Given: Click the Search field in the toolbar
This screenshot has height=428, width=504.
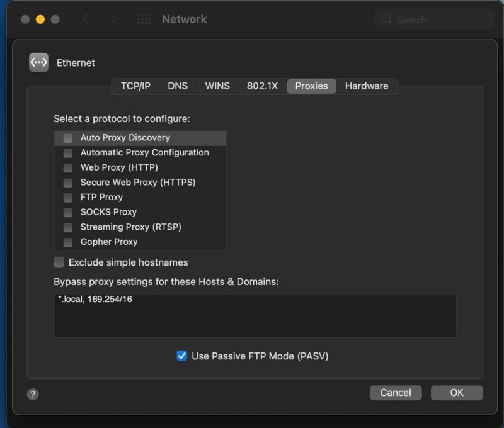Looking at the screenshot, I should [x=441, y=20].
